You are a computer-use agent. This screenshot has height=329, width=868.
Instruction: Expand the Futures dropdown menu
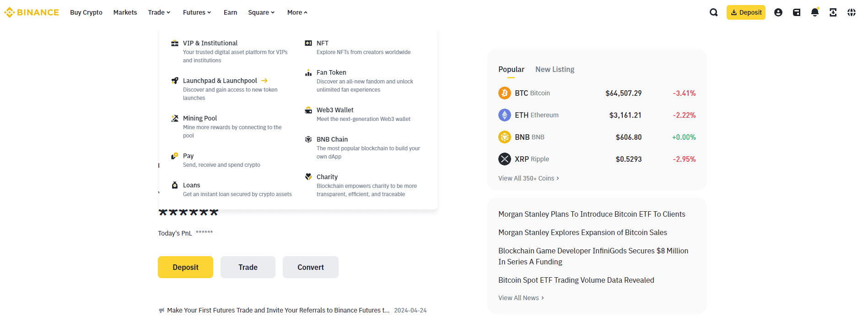(197, 12)
